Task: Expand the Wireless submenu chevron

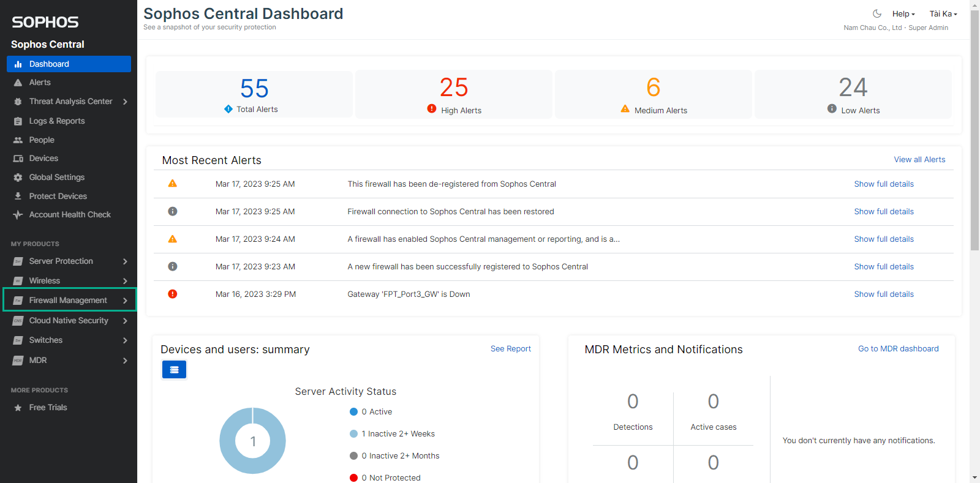Action: pyautogui.click(x=125, y=281)
